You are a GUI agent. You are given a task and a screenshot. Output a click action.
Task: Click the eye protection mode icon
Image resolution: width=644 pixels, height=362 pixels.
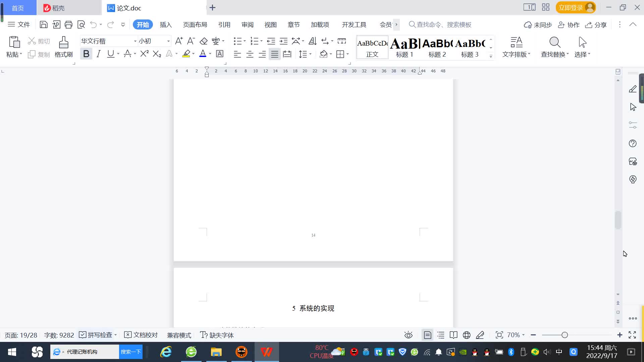408,335
